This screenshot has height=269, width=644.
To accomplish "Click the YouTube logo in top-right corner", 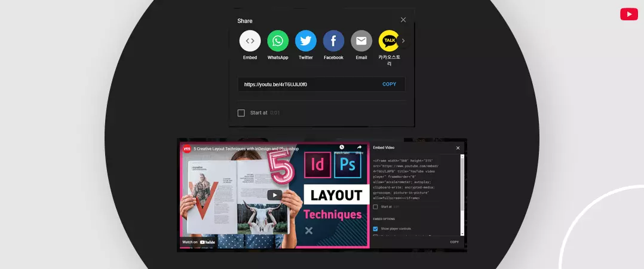I will tap(629, 14).
